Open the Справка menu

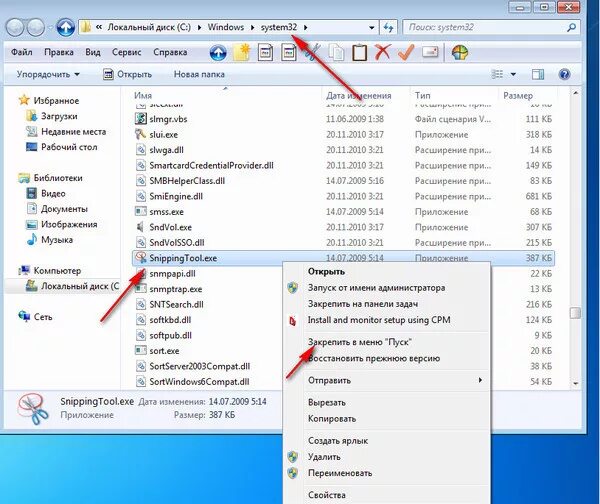[x=170, y=52]
